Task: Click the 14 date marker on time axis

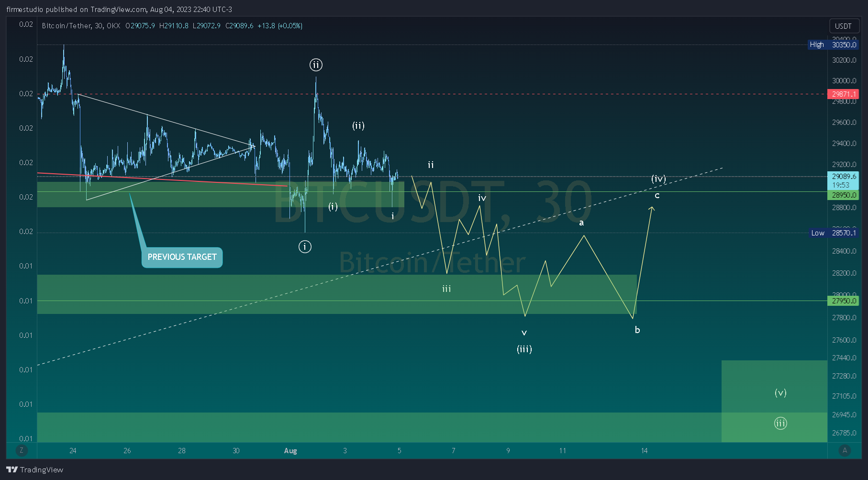Action: point(645,451)
